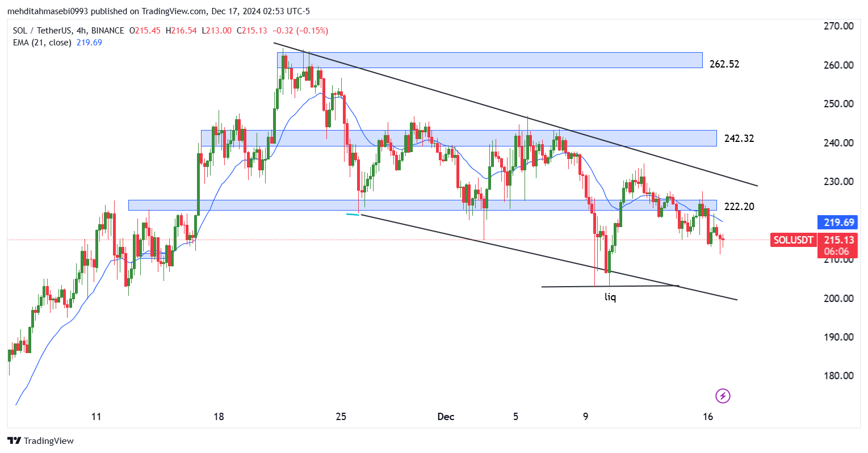Click the 240.00 price axis label
This screenshot has height=453, width=868.
click(x=839, y=143)
